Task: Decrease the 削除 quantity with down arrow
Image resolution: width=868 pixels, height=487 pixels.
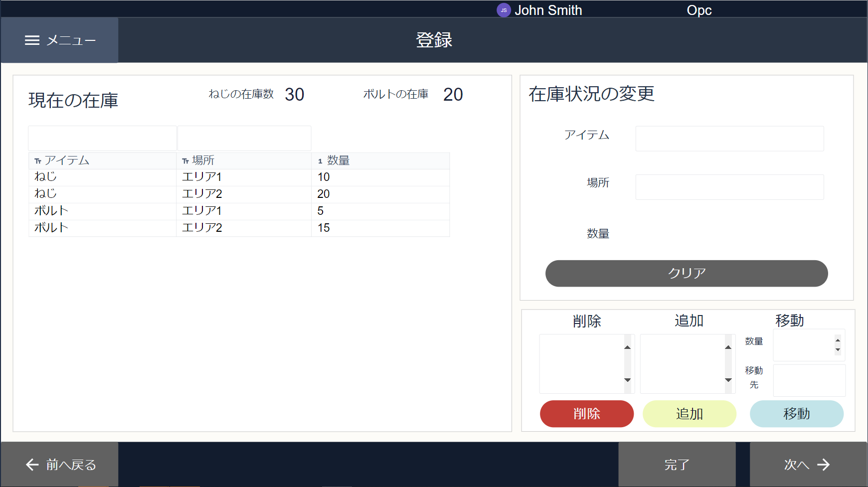Action: pos(628,380)
